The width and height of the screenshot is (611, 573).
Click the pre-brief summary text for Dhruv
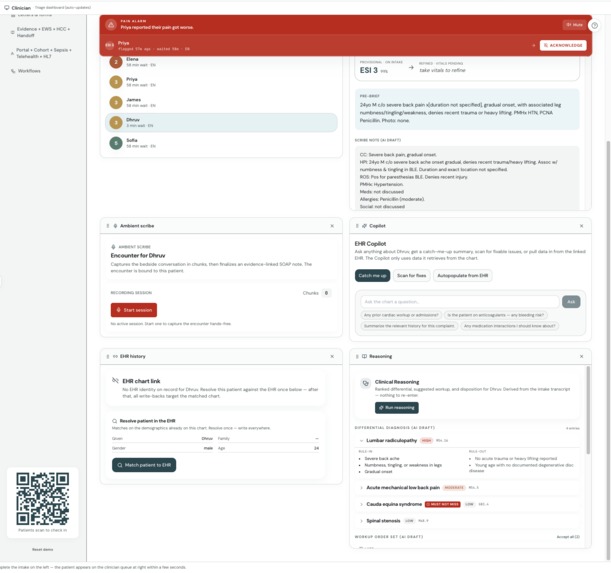click(460, 113)
